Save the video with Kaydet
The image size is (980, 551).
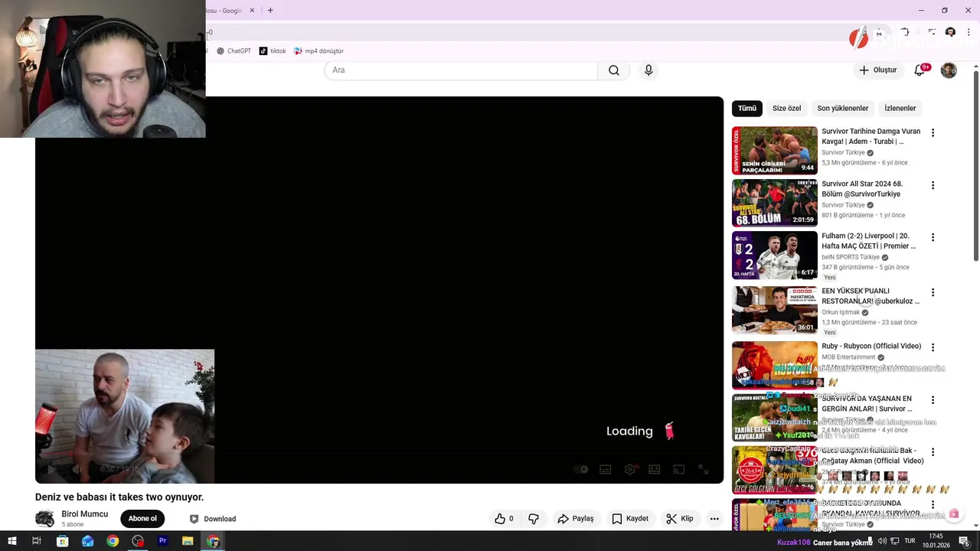[x=630, y=519]
